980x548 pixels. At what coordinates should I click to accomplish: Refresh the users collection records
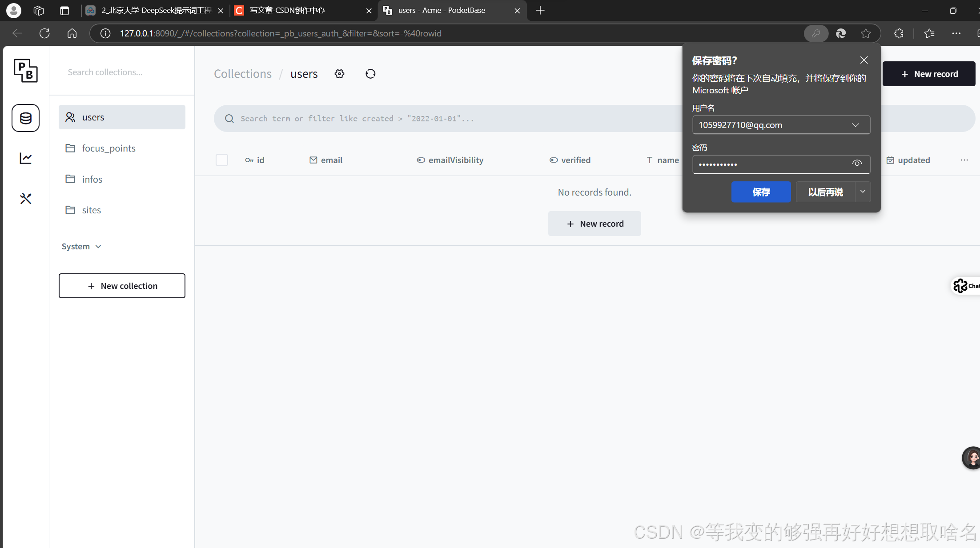370,73
